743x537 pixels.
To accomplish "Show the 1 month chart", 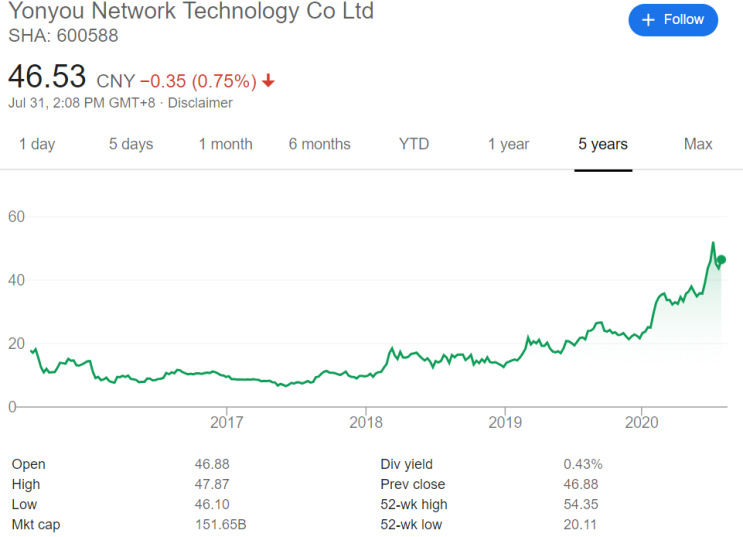I will 225,144.
